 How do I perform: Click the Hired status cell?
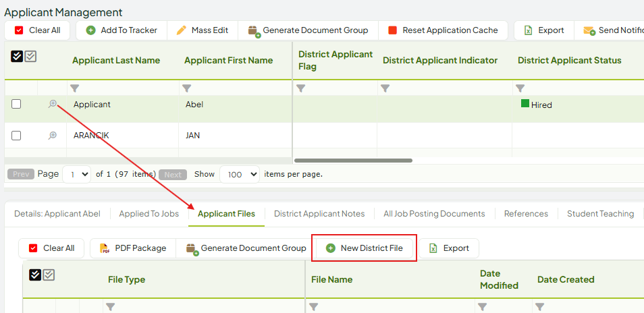(578, 109)
